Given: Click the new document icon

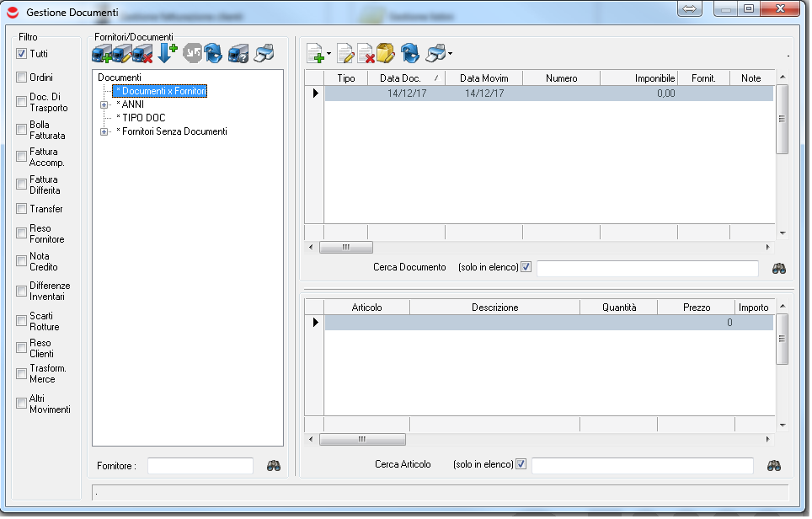Looking at the screenshot, I should (315, 55).
